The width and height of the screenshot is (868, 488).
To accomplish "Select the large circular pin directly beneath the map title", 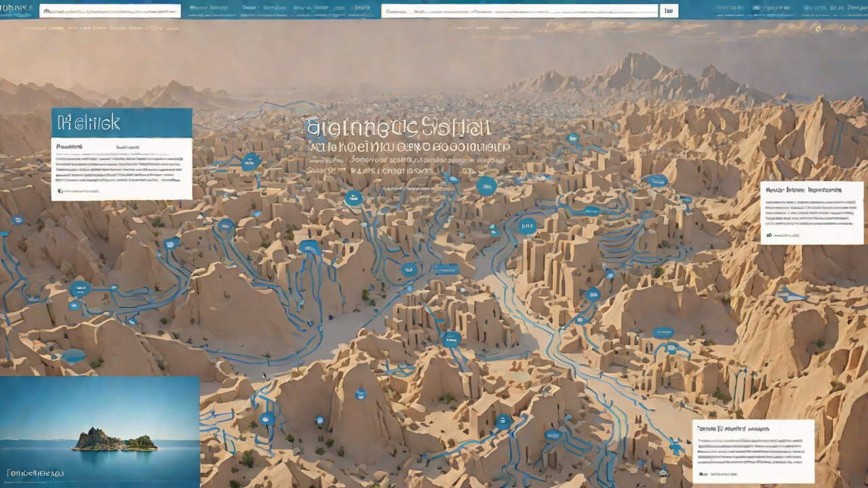I will pos(486,186).
